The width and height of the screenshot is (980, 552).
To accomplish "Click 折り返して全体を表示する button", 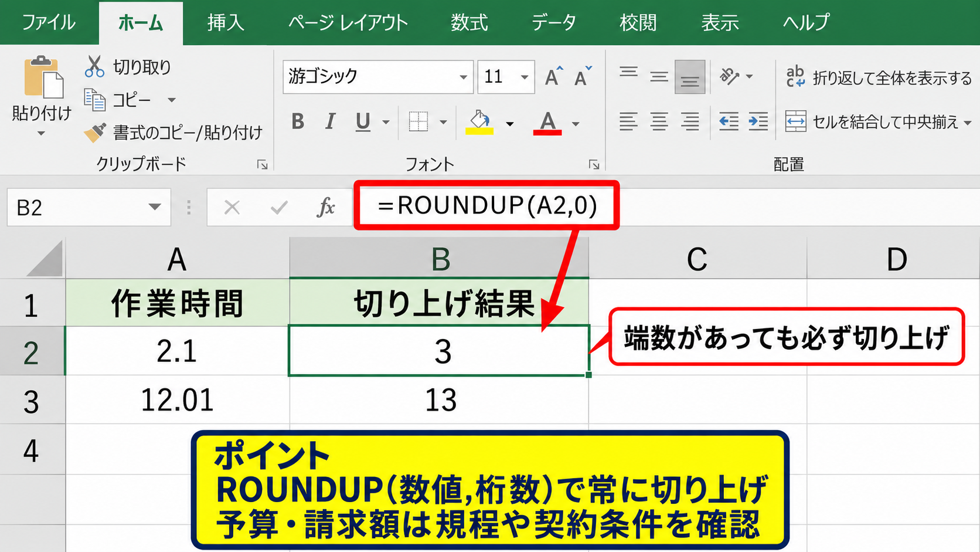I will pyautogui.click(x=878, y=77).
